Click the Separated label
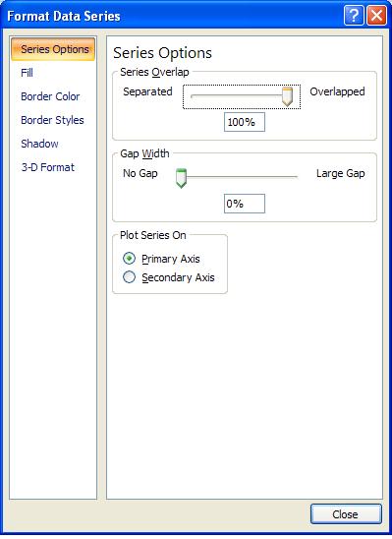Screen dimensions: 392x539 coord(147,91)
